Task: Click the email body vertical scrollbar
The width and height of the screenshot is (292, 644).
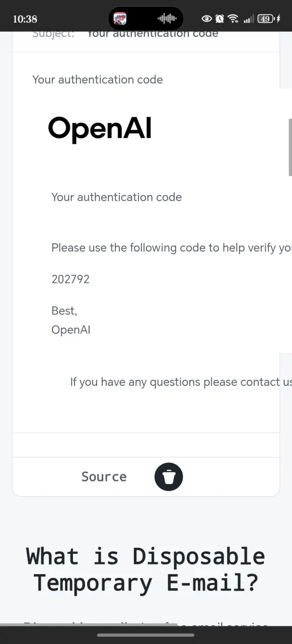Action: coord(290,147)
